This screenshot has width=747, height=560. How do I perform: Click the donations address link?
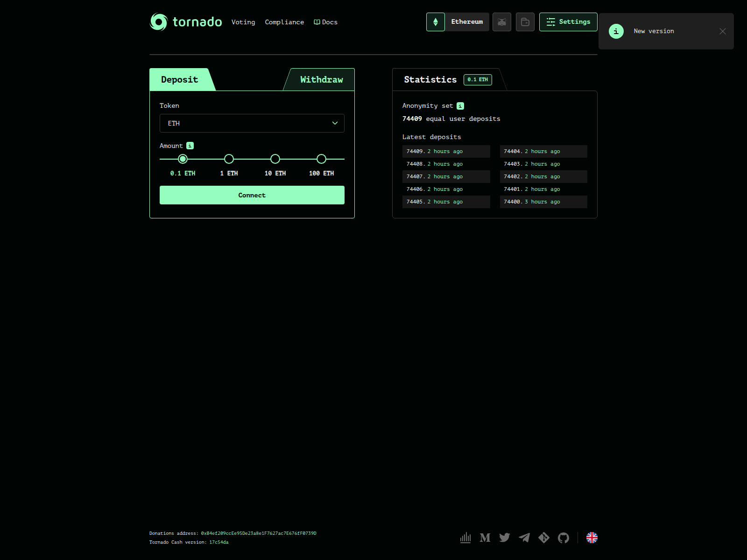coord(259,533)
